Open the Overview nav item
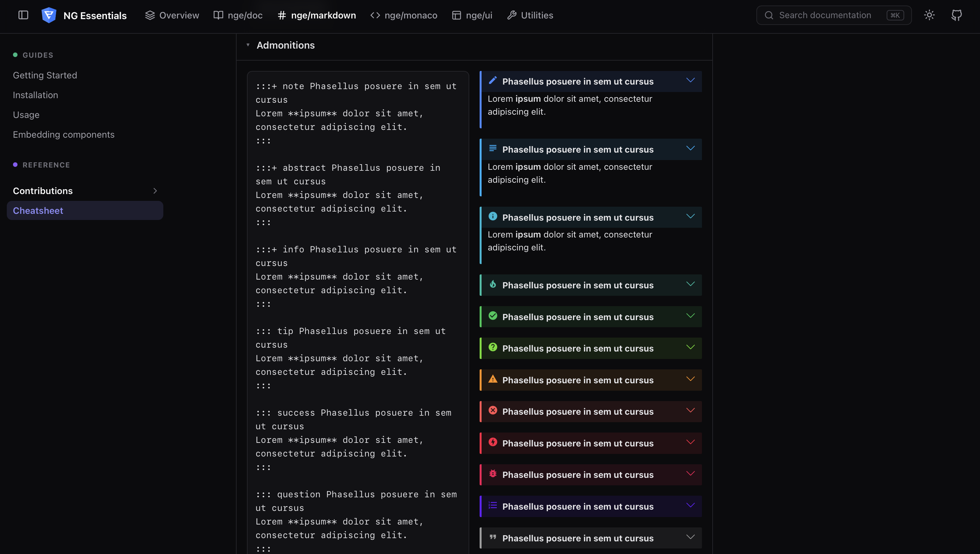The width and height of the screenshot is (980, 554). 172,15
